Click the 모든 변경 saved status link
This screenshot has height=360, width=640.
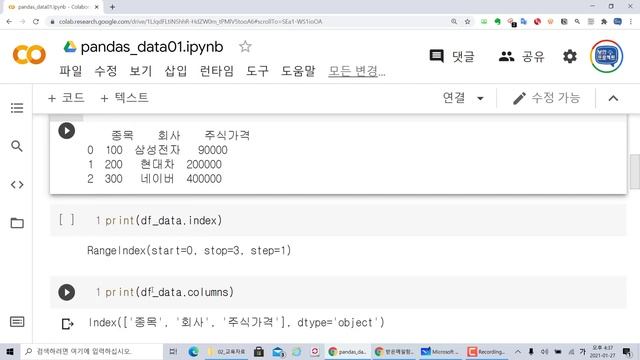357,71
